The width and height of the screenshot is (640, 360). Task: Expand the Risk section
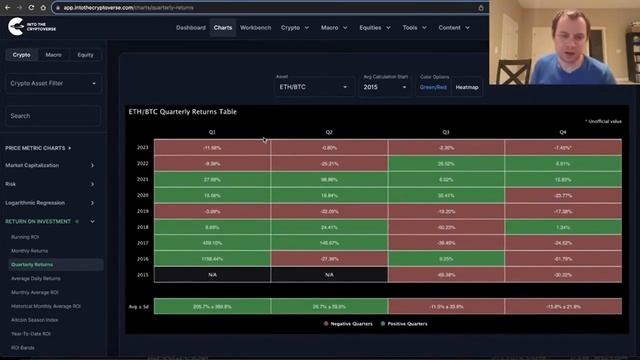(50, 184)
